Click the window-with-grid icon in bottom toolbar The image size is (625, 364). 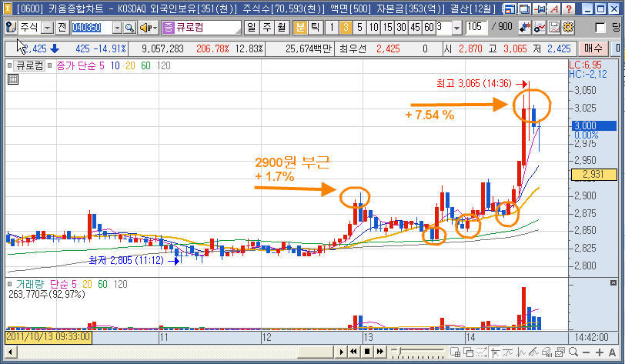pos(455,352)
